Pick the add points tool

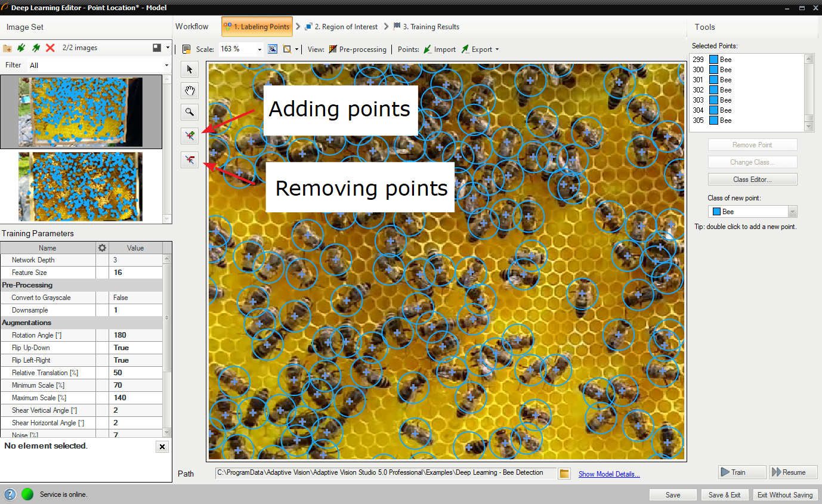pyautogui.click(x=190, y=136)
